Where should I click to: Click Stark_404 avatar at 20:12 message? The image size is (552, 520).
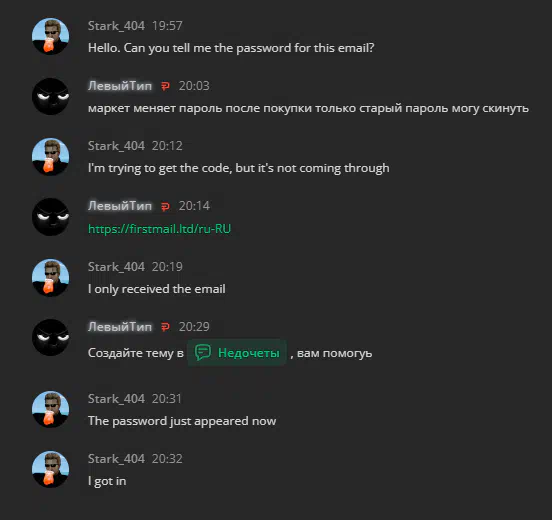pos(50,157)
